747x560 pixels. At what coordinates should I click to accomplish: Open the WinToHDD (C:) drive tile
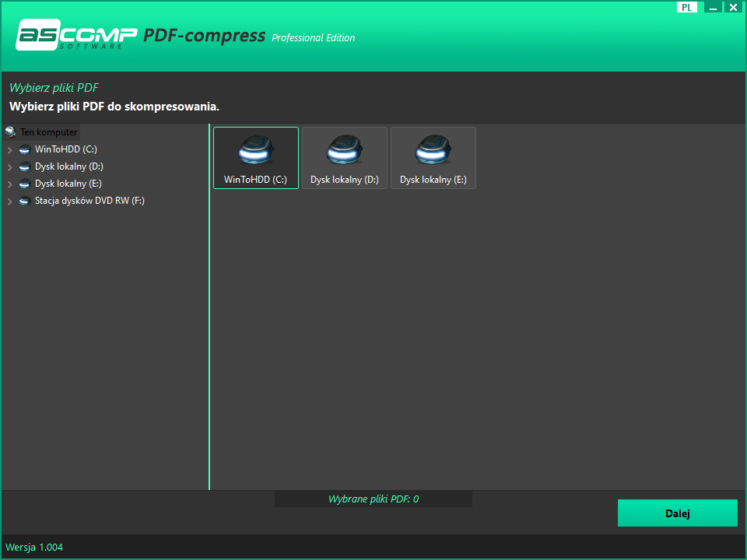click(x=256, y=158)
